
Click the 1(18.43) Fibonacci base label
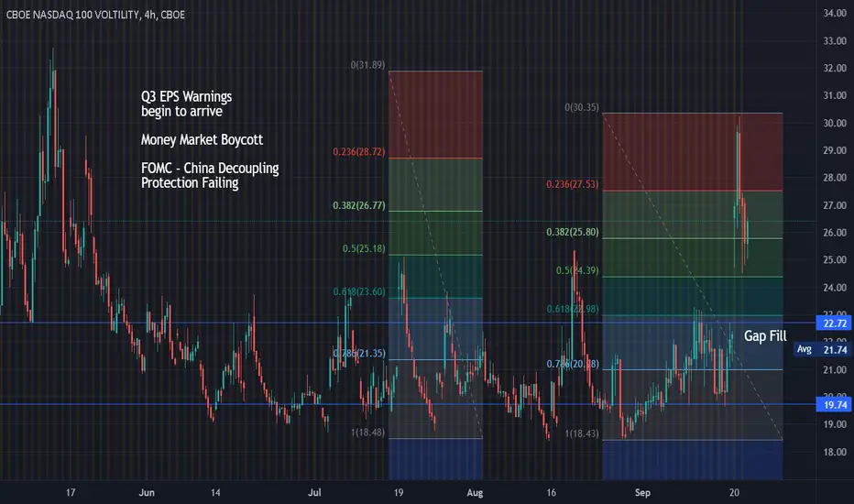[x=582, y=434]
